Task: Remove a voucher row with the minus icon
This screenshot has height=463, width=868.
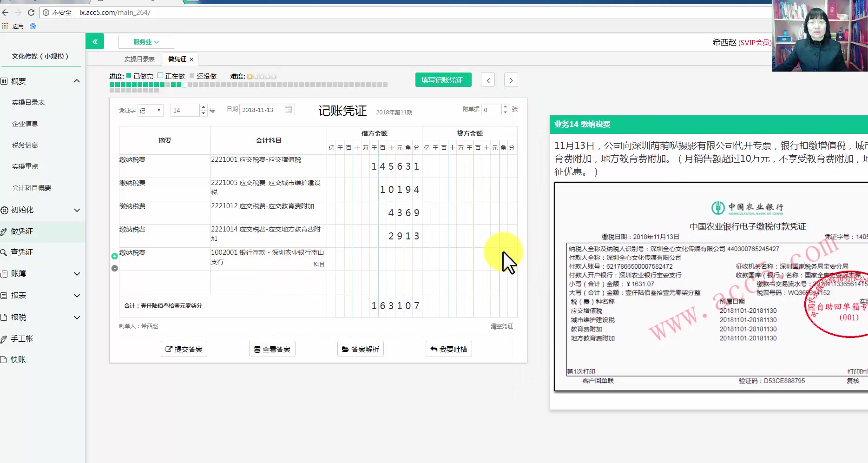Action: (114, 267)
